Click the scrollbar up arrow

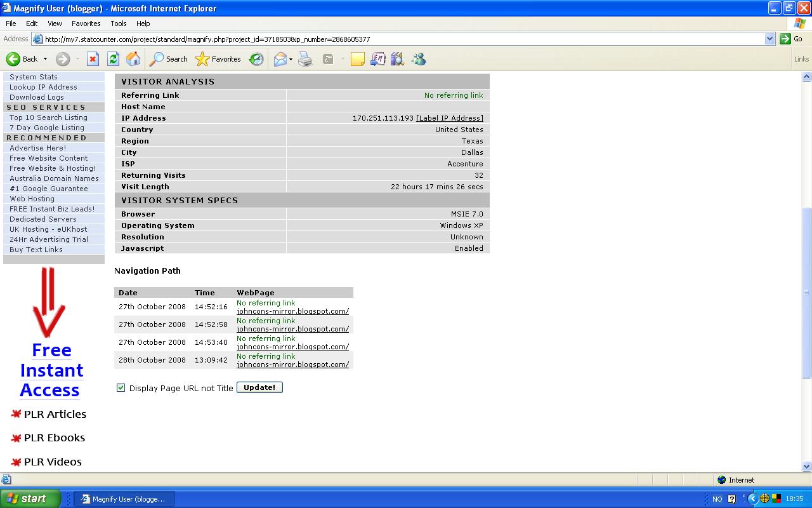pos(807,77)
